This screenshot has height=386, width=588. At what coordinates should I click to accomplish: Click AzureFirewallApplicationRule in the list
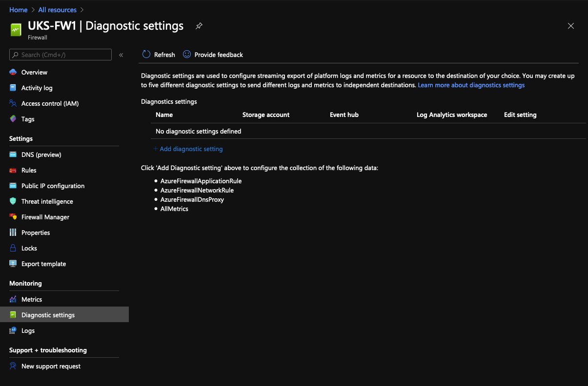point(201,181)
